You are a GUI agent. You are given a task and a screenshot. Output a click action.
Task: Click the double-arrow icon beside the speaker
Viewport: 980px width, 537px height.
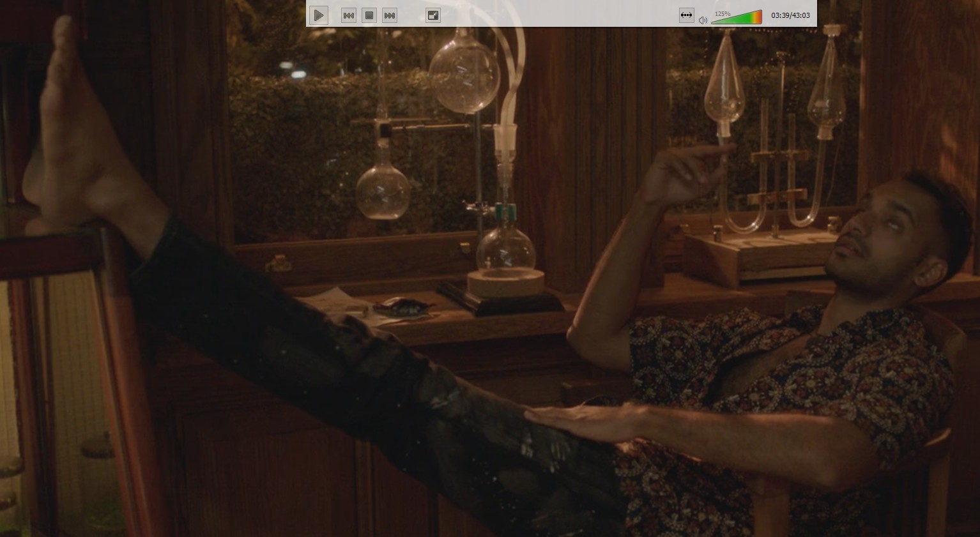685,15
